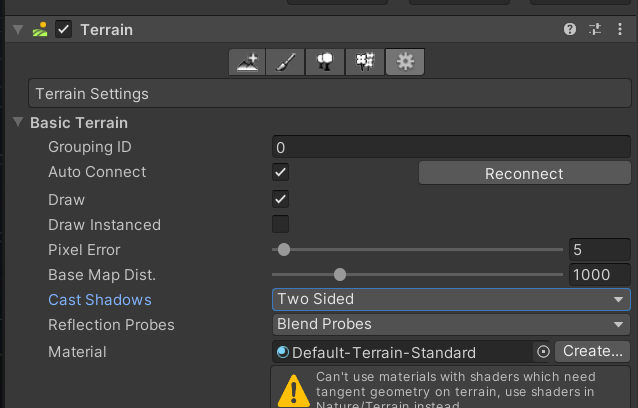Collapse the Terrain component foldout
This screenshot has width=638, height=408.
click(18, 30)
